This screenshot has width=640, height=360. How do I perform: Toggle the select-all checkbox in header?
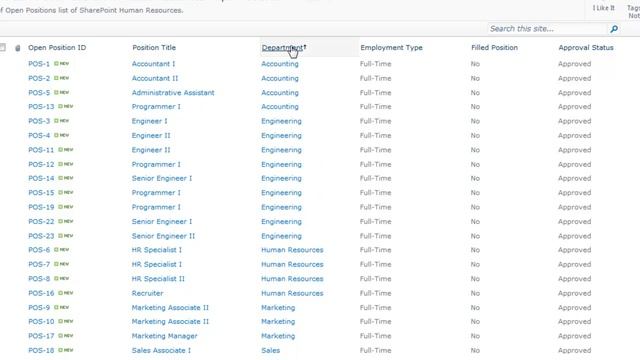(3, 47)
